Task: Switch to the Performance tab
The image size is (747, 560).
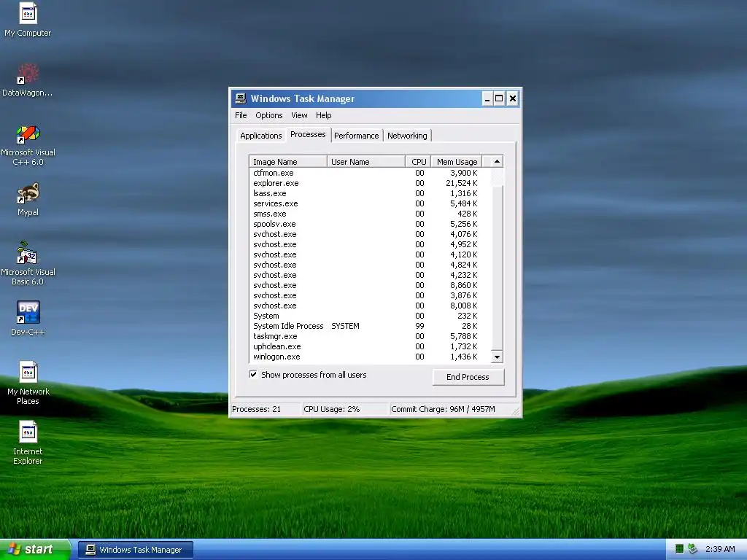Action: click(356, 136)
